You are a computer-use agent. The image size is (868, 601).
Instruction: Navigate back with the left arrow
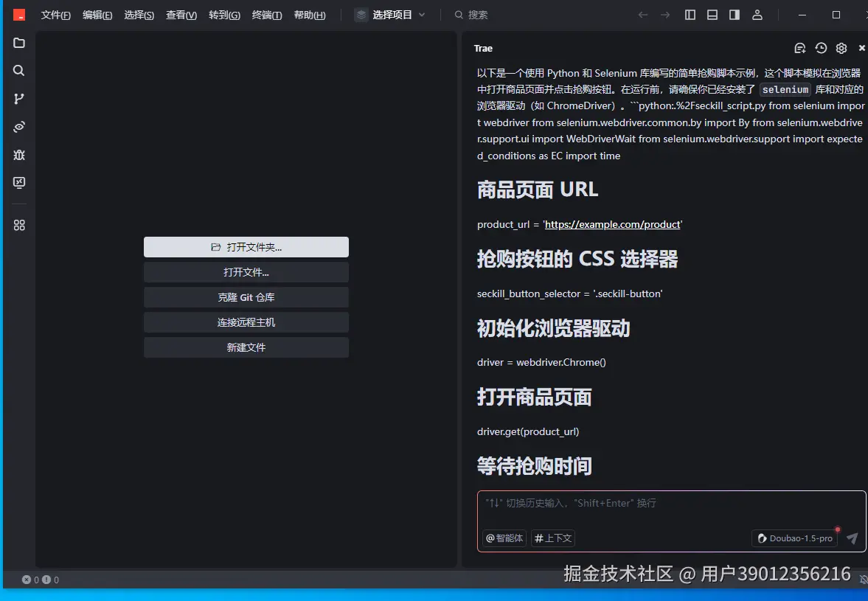tap(642, 15)
